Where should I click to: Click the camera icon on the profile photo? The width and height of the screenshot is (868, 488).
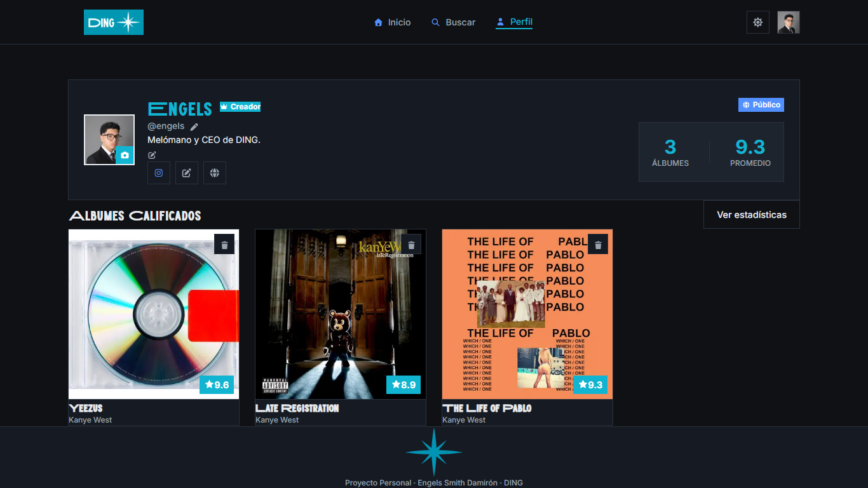click(x=125, y=155)
